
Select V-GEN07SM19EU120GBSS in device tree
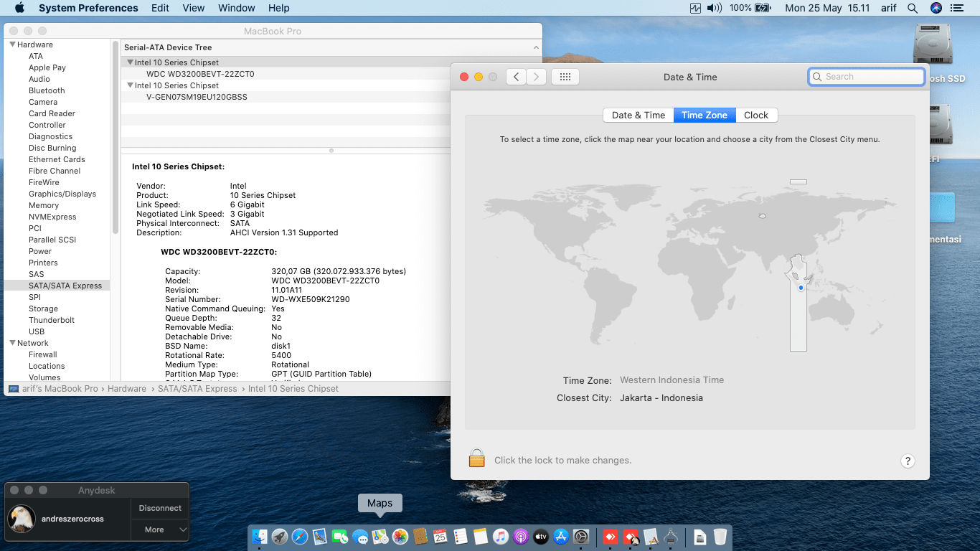coord(197,97)
